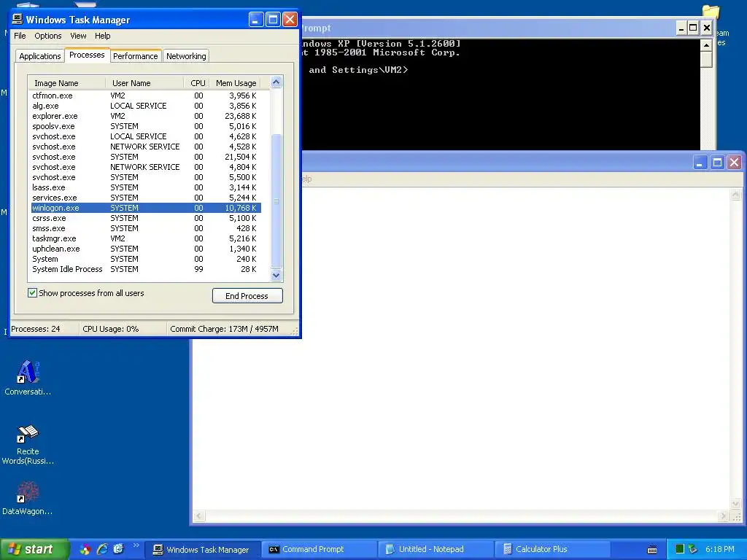Select the csrss.exe process
Image resolution: width=747 pixels, height=560 pixels.
pos(146,218)
